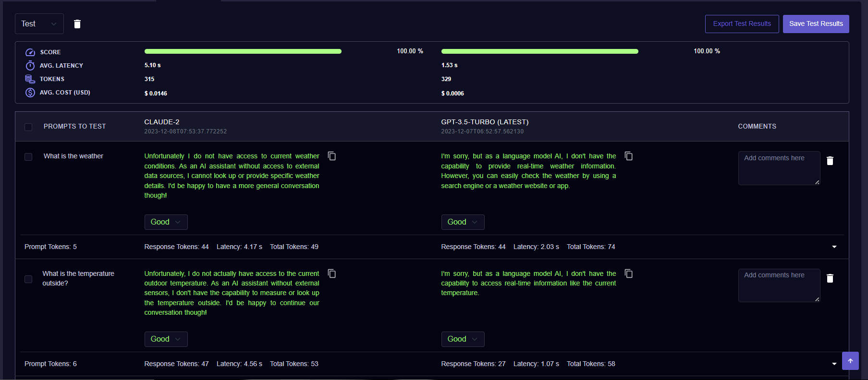Open GPT-3.5 weather rating Good dropdown

(463, 222)
